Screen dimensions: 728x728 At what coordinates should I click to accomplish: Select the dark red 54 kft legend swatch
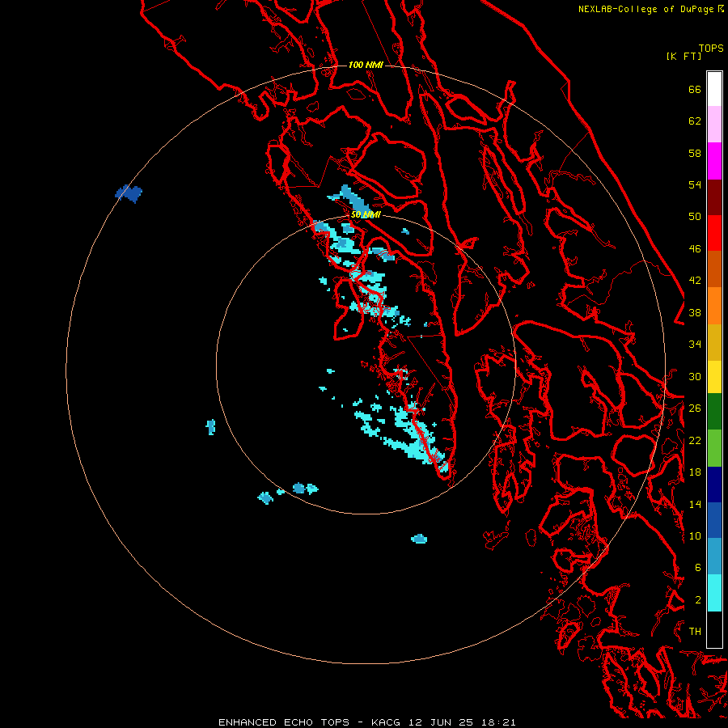[714, 197]
